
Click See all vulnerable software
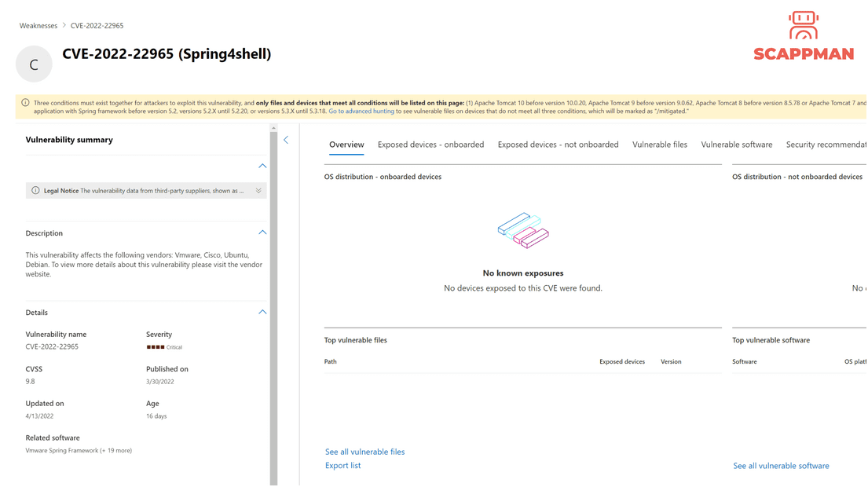(x=781, y=465)
